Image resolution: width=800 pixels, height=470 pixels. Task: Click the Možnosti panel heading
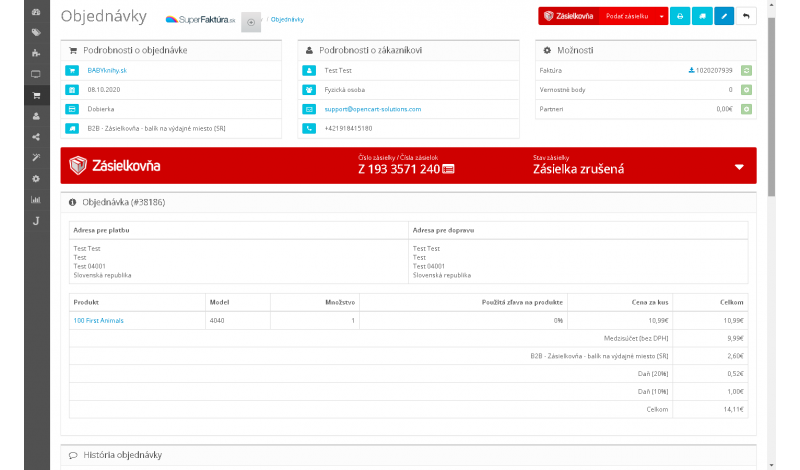pos(575,50)
